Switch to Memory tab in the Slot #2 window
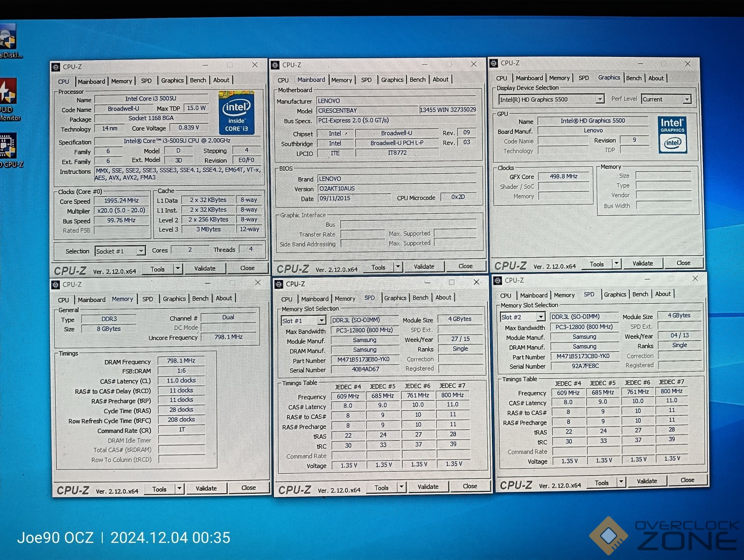 (564, 295)
